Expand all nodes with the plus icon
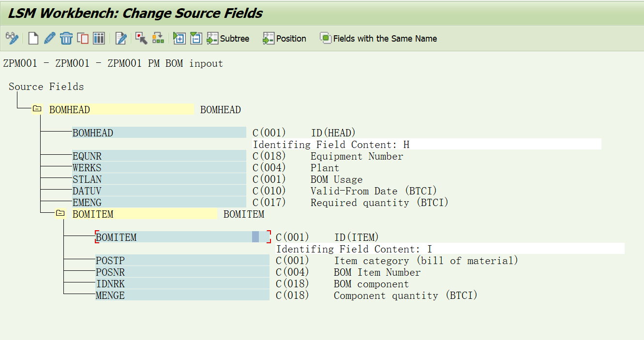Viewport: 644px width, 340px height. click(x=179, y=38)
